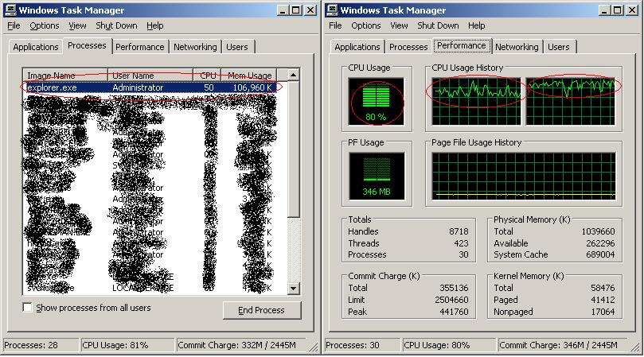This screenshot has height=357, width=644.
Task: Click Available memory value 262296
Action: point(600,243)
